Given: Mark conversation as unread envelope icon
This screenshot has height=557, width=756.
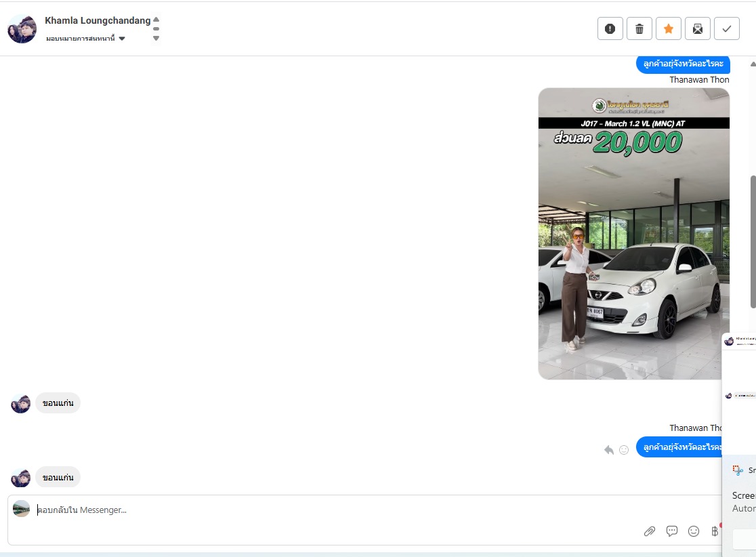Looking at the screenshot, I should [x=697, y=29].
